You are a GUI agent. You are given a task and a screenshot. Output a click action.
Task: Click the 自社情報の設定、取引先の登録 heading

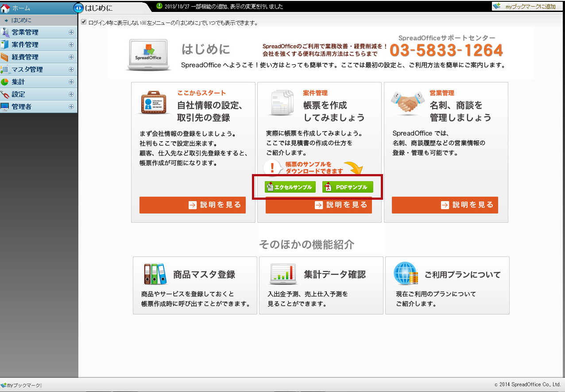point(209,112)
